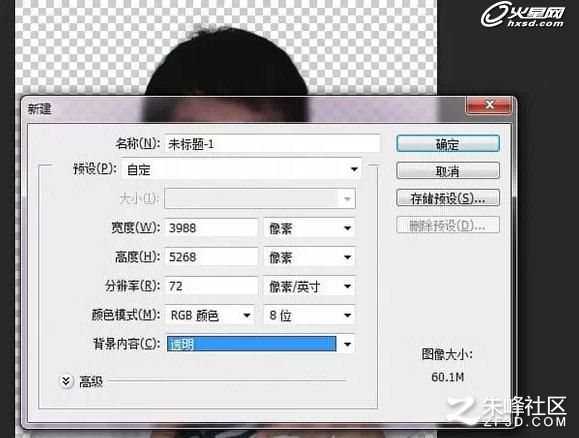
Task: Expand the 高级 advanced section chevron
Action: pyautogui.click(x=66, y=381)
